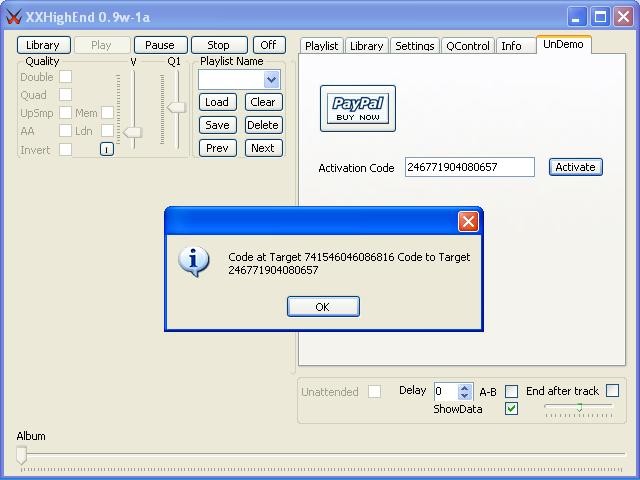Click the small I button under Quality

pyautogui.click(x=107, y=149)
